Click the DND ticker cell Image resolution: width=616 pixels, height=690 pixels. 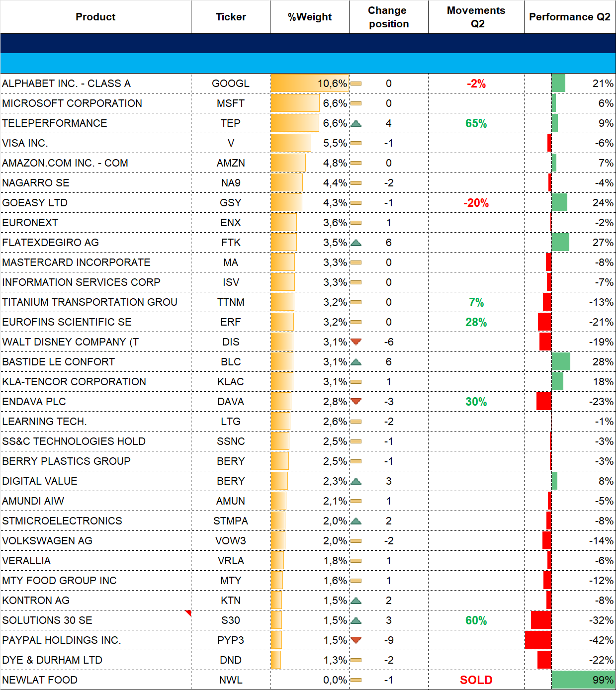click(x=231, y=660)
